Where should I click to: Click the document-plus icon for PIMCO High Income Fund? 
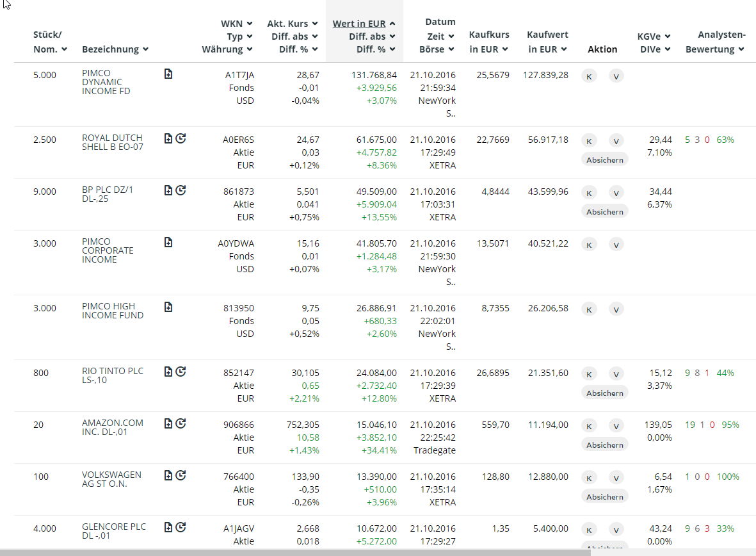pyautogui.click(x=168, y=307)
